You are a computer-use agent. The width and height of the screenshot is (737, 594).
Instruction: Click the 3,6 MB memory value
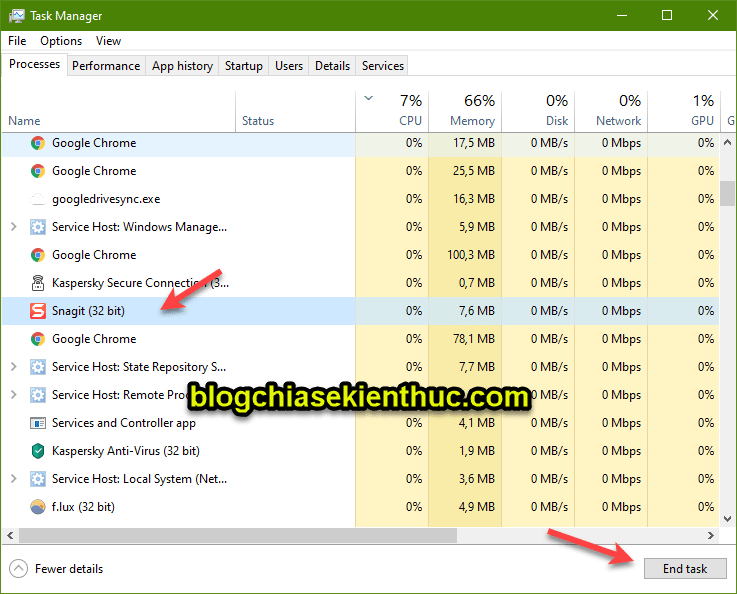[477, 479]
